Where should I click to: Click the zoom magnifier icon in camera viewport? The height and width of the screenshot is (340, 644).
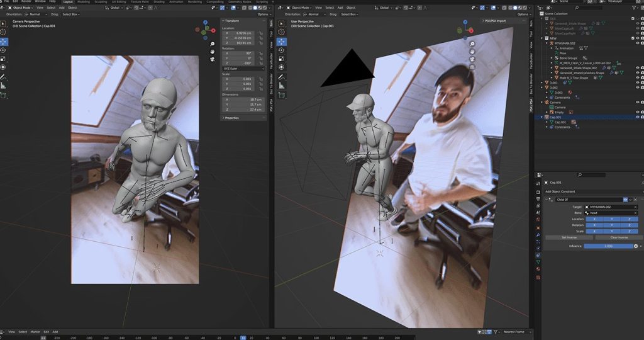point(213,43)
